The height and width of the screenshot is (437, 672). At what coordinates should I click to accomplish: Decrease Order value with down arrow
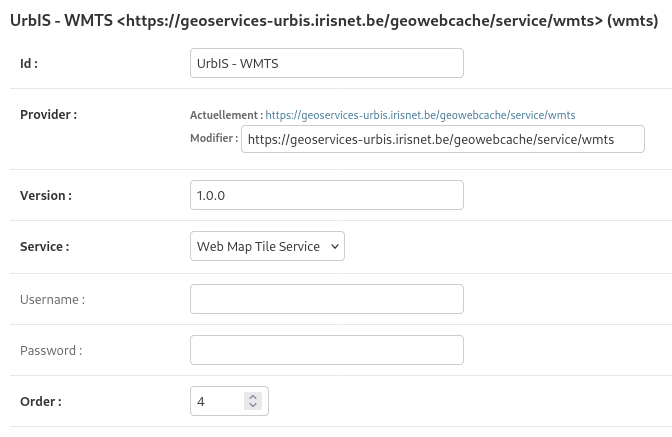(x=253, y=406)
